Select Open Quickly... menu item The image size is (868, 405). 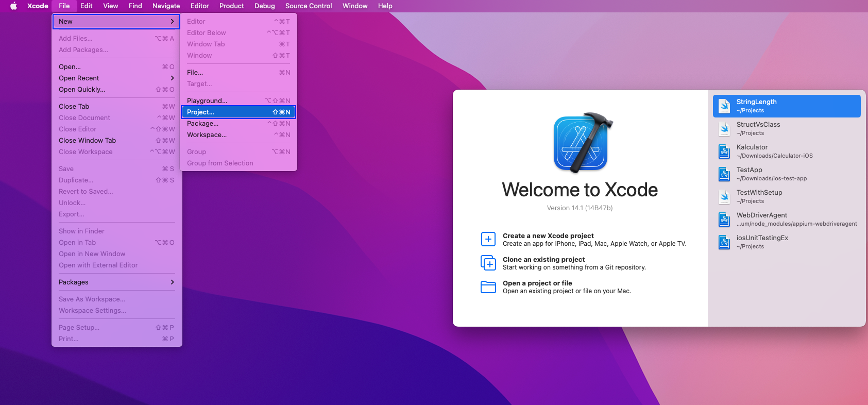[116, 89]
